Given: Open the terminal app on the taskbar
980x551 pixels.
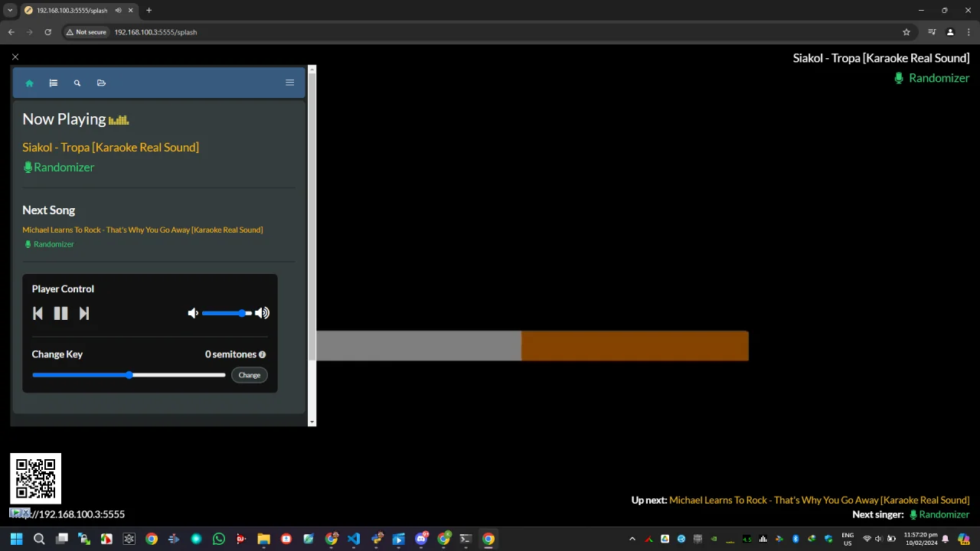Looking at the screenshot, I should (x=465, y=539).
